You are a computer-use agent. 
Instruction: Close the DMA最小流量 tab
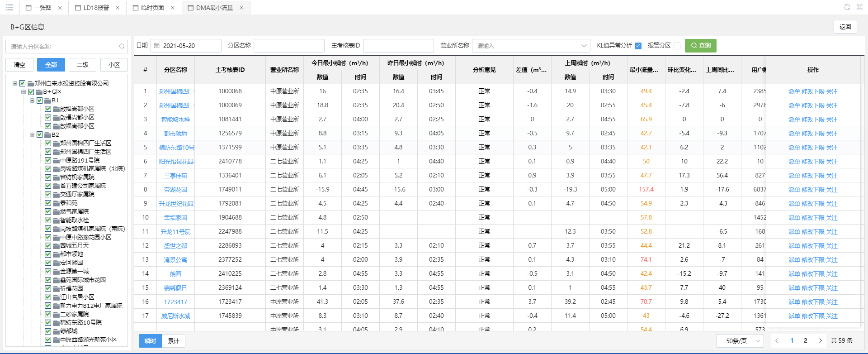[x=241, y=8]
